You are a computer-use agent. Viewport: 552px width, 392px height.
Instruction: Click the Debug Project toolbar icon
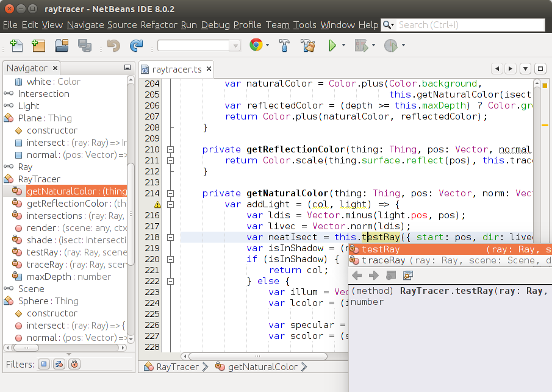point(361,45)
